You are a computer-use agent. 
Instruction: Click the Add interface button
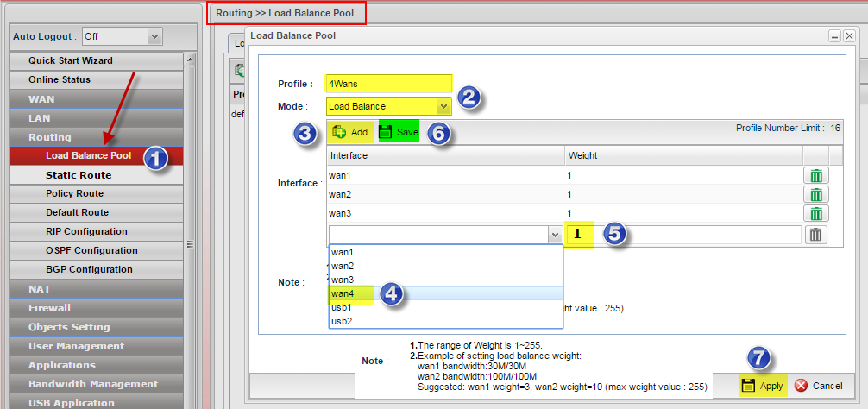click(350, 132)
